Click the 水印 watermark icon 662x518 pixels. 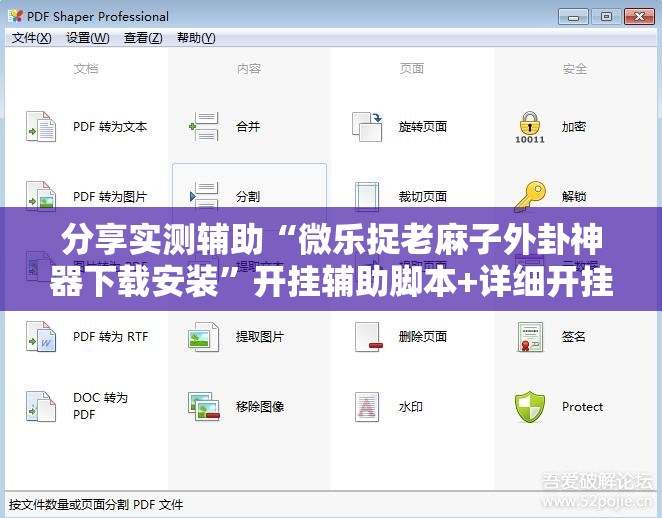366,407
